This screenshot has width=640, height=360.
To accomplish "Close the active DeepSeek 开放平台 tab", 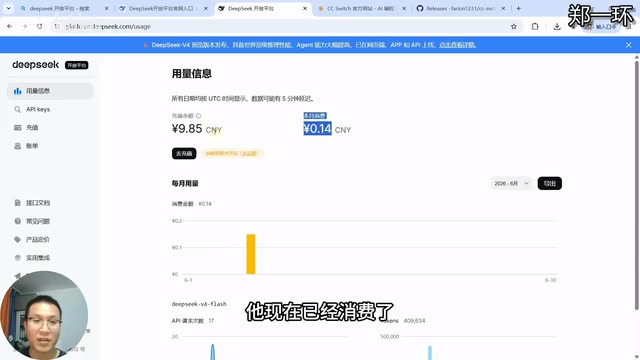I will (305, 8).
